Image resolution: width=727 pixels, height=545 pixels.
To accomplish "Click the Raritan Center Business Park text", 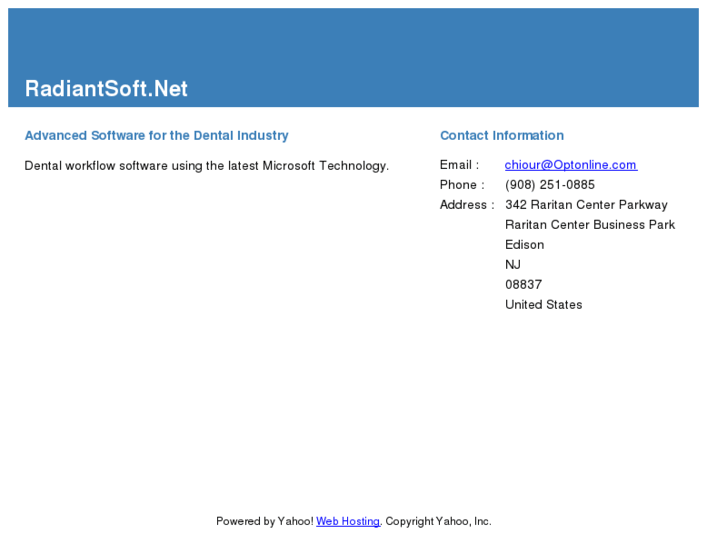I will [590, 225].
